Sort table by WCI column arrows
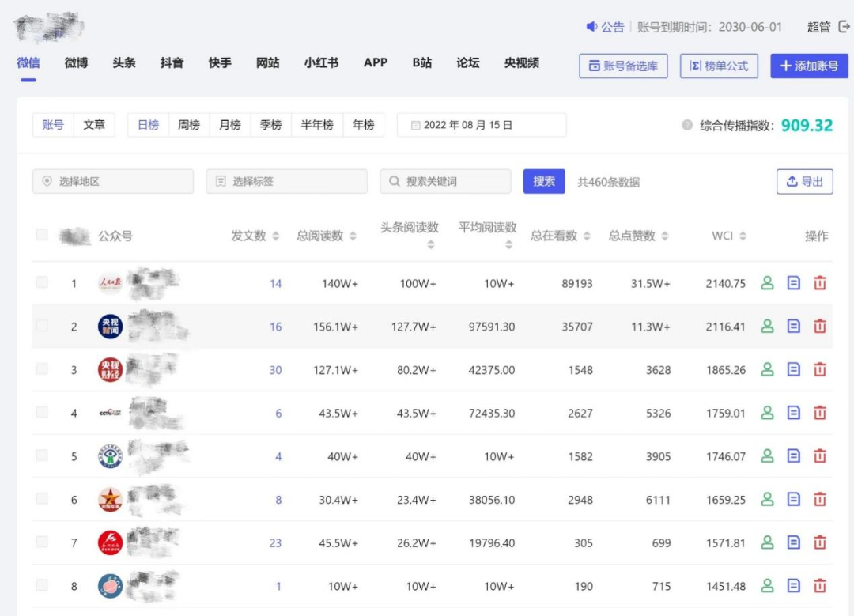The height and width of the screenshot is (616, 854). (744, 235)
